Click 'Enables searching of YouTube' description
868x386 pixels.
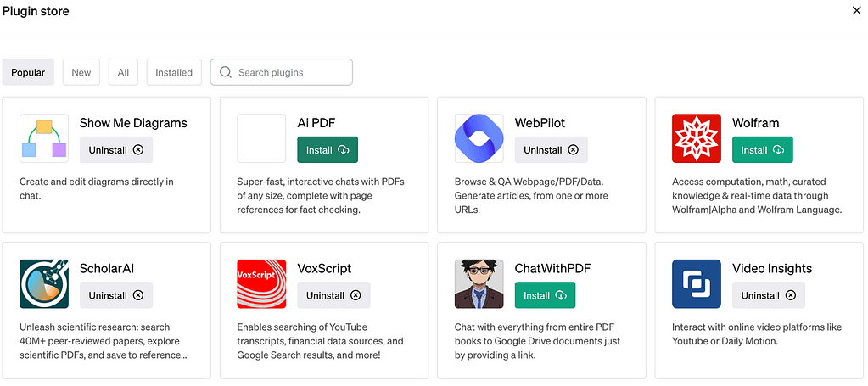pos(320,341)
